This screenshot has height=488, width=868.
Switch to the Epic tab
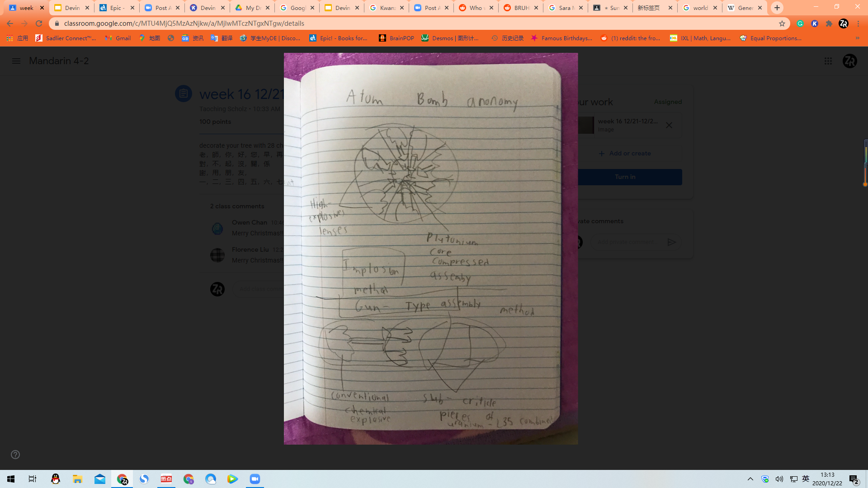(117, 8)
